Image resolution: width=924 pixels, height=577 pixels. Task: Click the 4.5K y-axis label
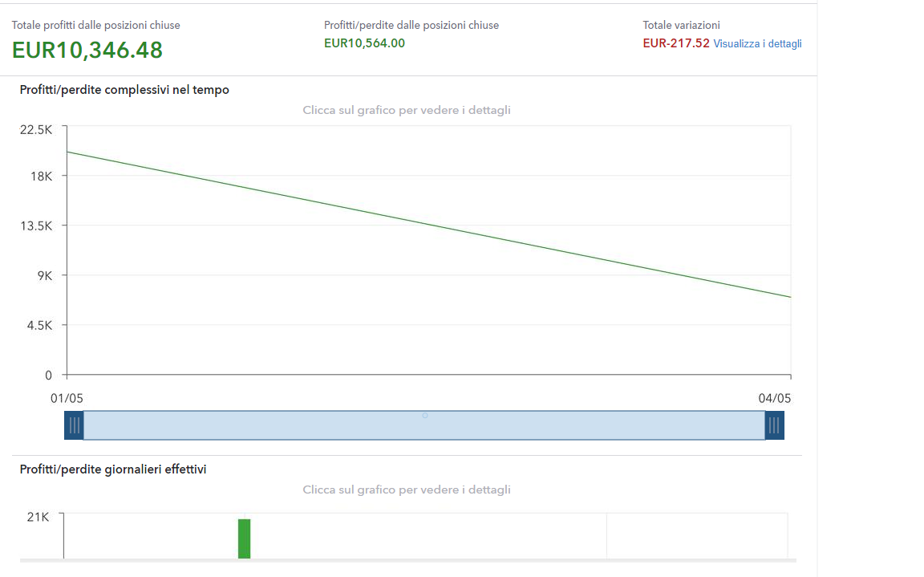pyautogui.click(x=39, y=325)
